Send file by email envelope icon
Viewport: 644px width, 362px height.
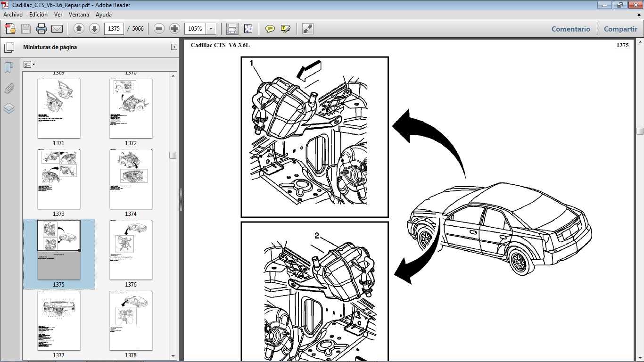[57, 29]
